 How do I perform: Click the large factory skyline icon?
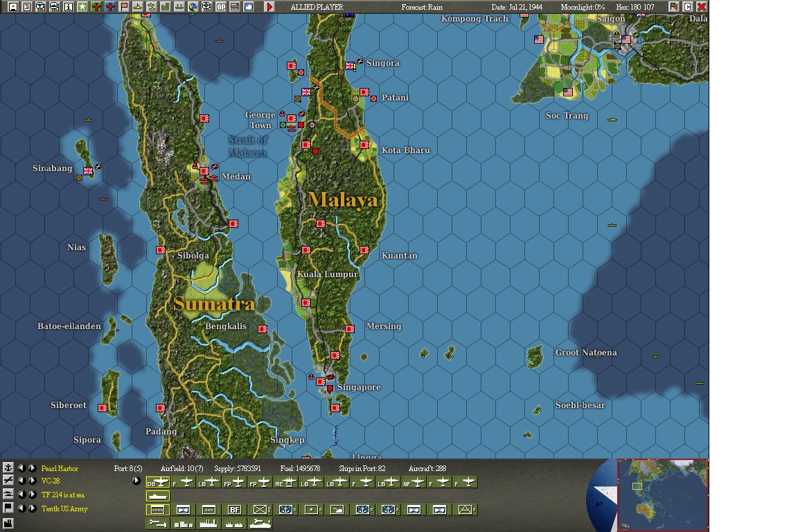pos(209,524)
